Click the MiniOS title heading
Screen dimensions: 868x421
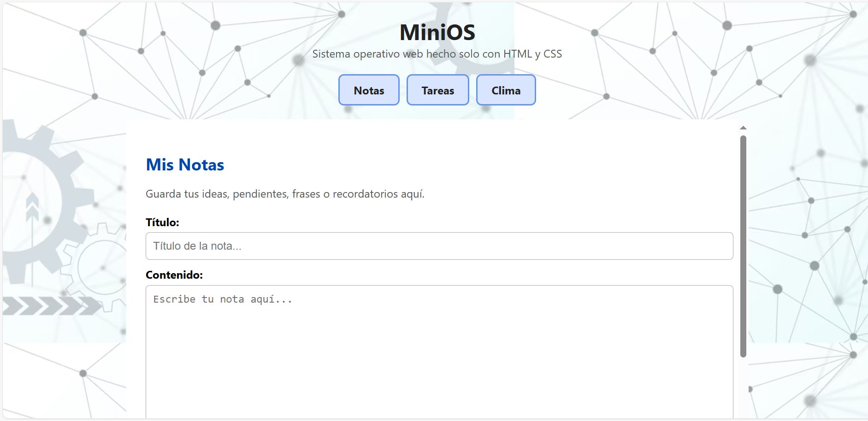(x=437, y=32)
